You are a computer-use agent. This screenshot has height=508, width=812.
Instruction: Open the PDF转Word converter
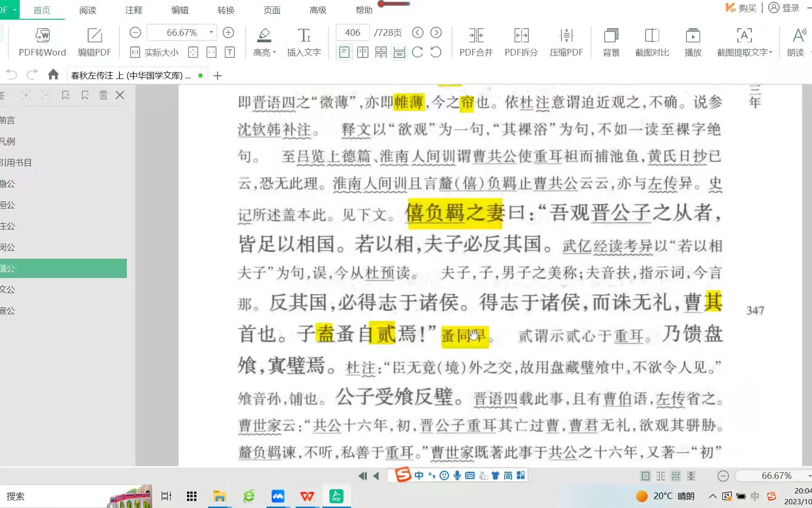click(x=42, y=42)
